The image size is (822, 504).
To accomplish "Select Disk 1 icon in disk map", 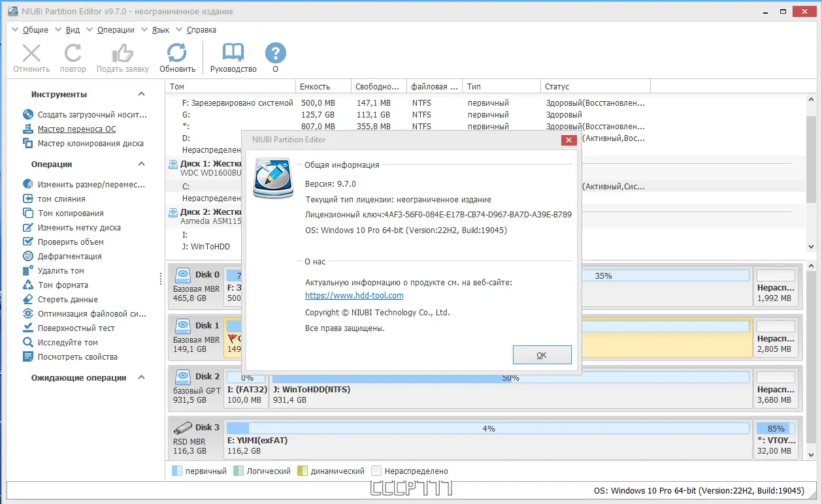I will click(182, 325).
